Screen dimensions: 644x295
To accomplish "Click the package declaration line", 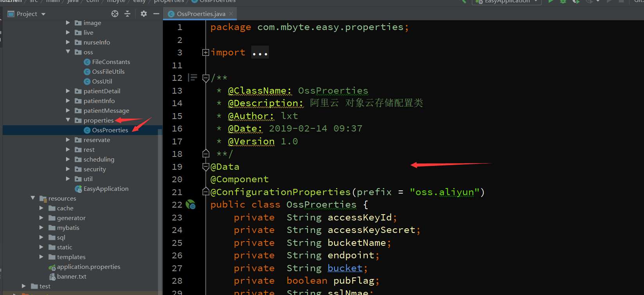I will tap(309, 27).
